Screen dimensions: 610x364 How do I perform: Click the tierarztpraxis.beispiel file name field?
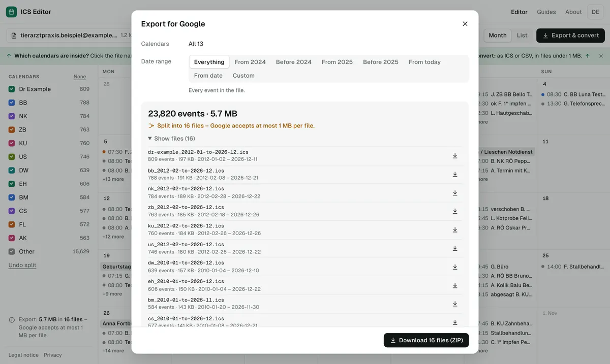[69, 36]
